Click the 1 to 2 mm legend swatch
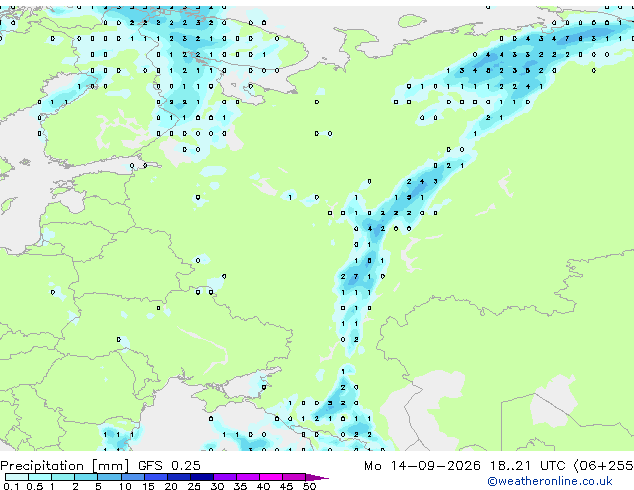634x490 pixels. (x=63, y=477)
